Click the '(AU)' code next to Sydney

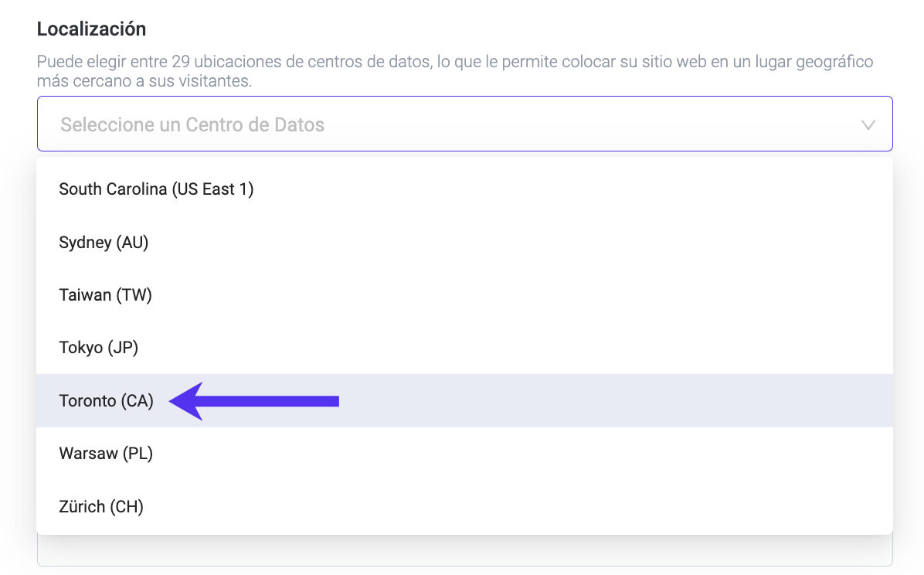click(132, 243)
